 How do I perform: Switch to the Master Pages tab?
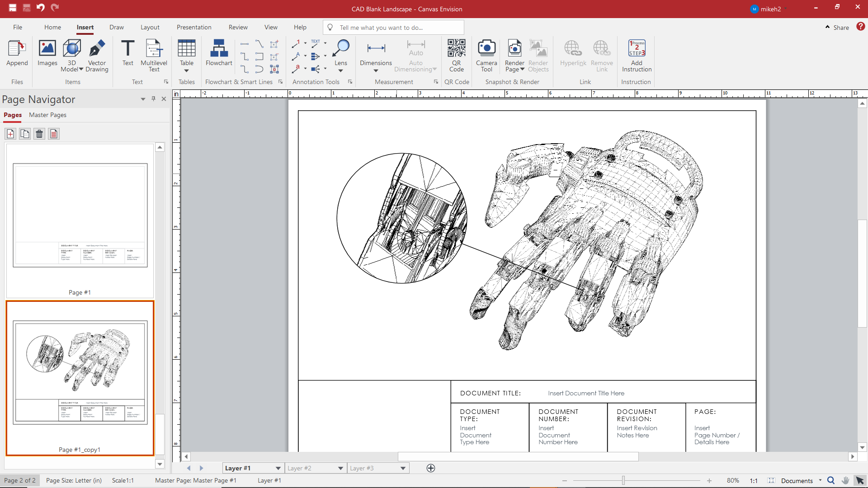point(47,115)
